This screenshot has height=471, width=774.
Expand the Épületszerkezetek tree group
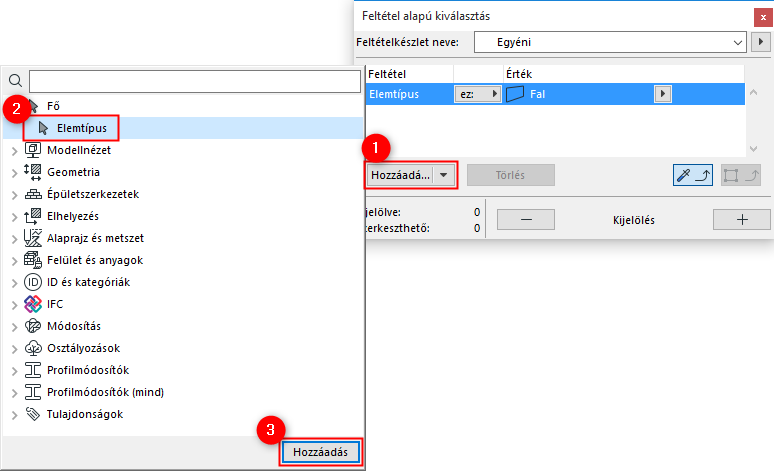click(14, 195)
